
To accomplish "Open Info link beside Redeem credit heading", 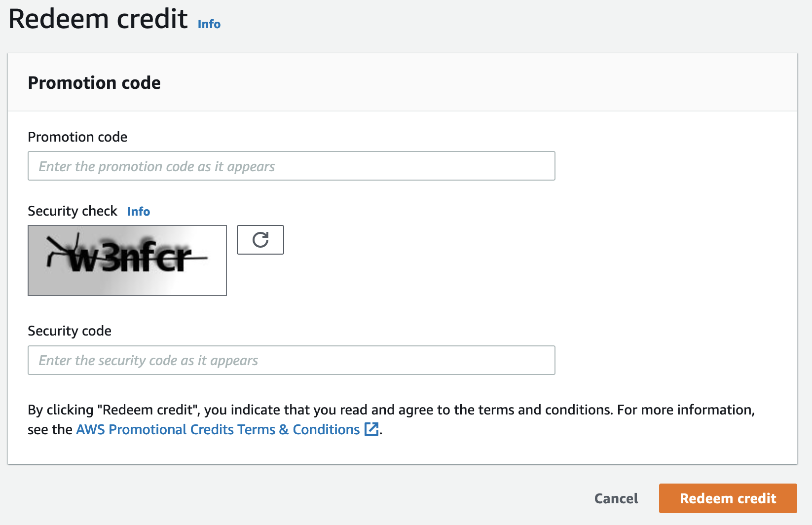I will click(x=209, y=24).
